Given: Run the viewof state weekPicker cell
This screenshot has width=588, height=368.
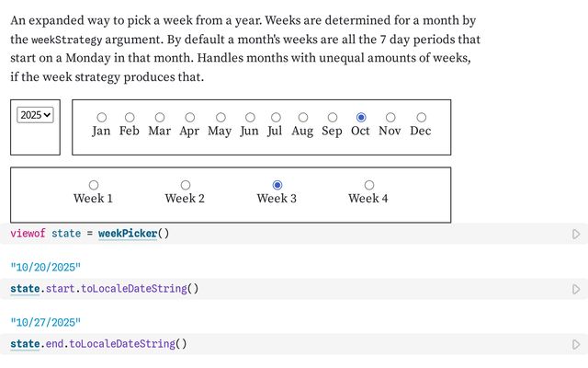Looking at the screenshot, I should point(576,235).
